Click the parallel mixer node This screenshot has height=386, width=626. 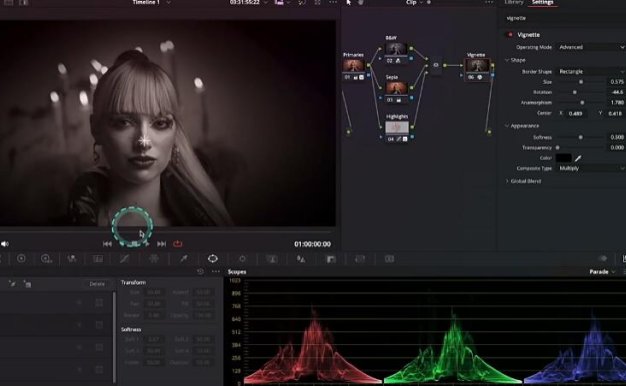click(436, 65)
